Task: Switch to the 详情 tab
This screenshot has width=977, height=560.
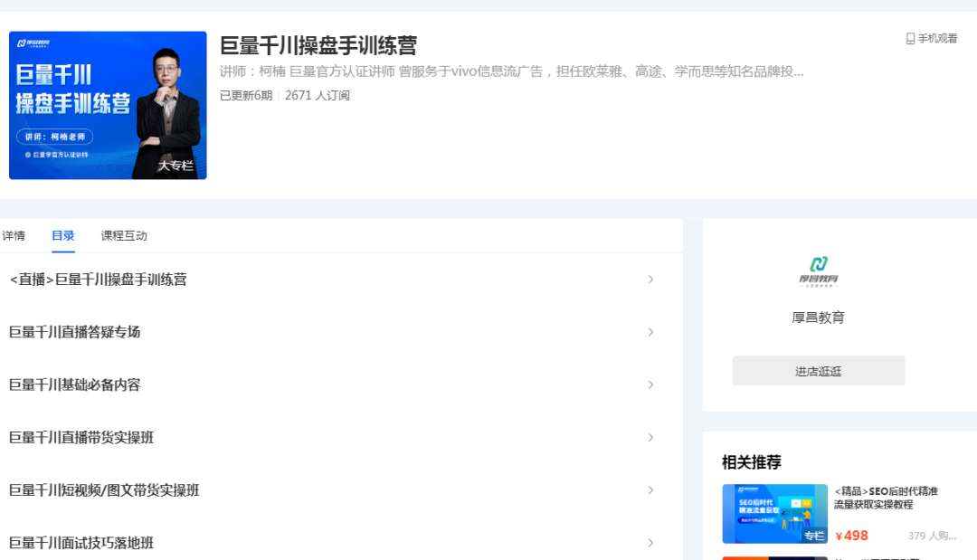Action: click(14, 235)
